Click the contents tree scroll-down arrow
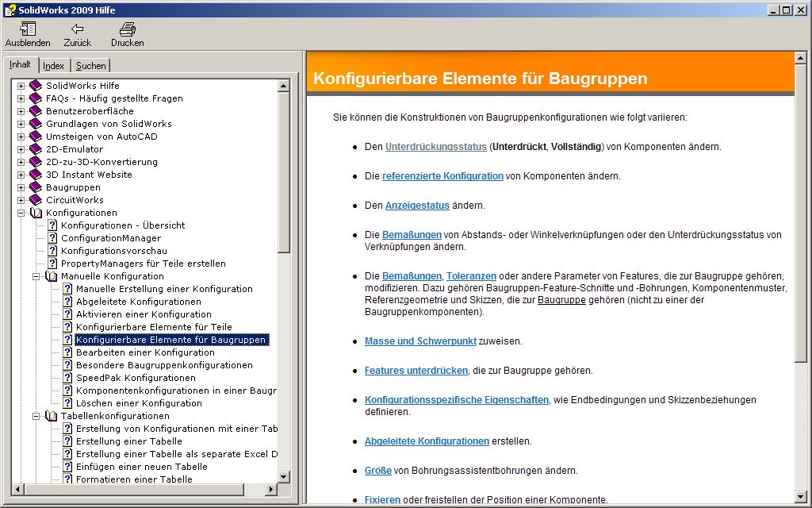Image resolution: width=812 pixels, height=508 pixels. click(x=283, y=477)
